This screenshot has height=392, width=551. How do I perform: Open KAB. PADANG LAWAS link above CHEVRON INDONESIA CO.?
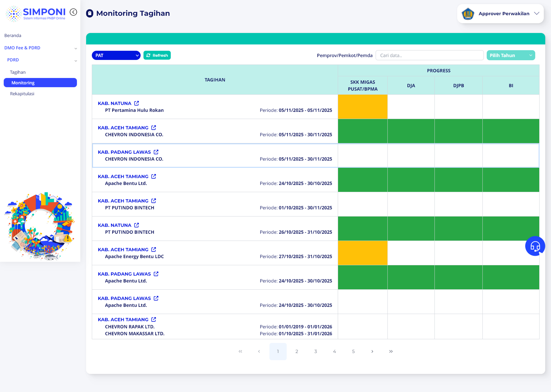pos(124,152)
